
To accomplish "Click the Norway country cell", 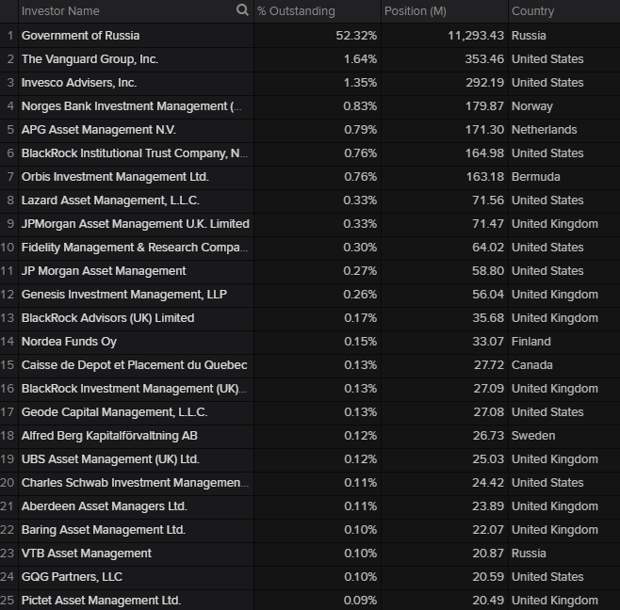I will click(x=532, y=106).
